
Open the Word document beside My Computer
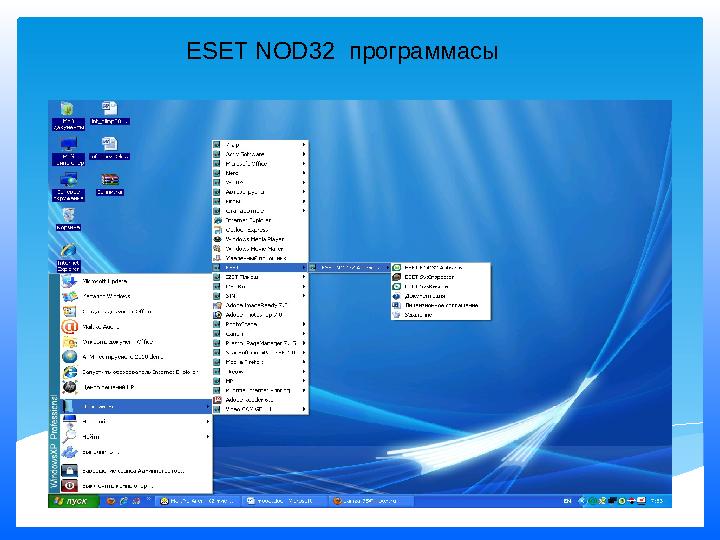coord(110,148)
